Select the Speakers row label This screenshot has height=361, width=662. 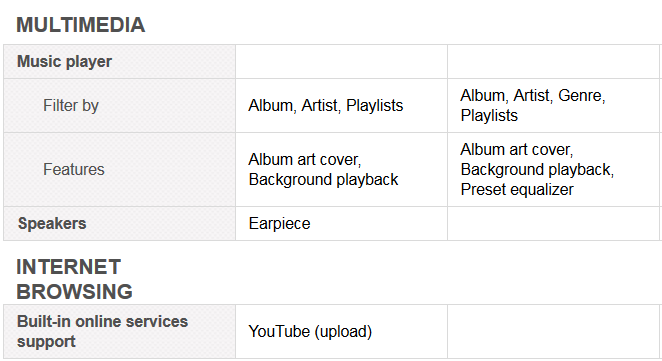(52, 224)
